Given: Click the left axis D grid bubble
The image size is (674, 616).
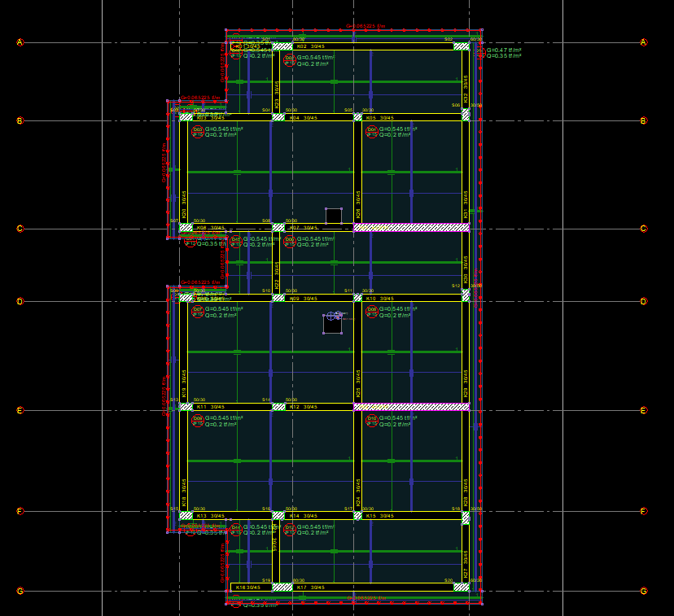Looking at the screenshot, I should [x=20, y=301].
